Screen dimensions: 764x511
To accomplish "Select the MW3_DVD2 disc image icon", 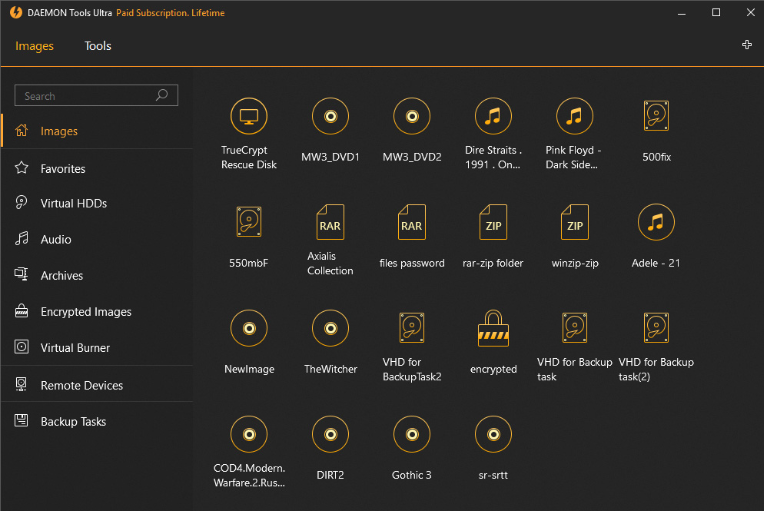I will pyautogui.click(x=412, y=116).
